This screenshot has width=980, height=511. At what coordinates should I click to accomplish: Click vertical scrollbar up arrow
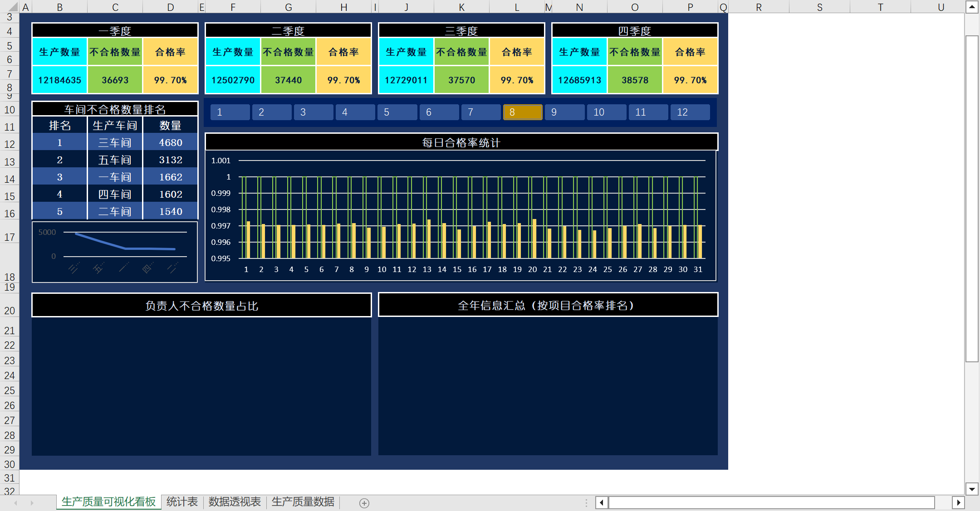coord(972,7)
